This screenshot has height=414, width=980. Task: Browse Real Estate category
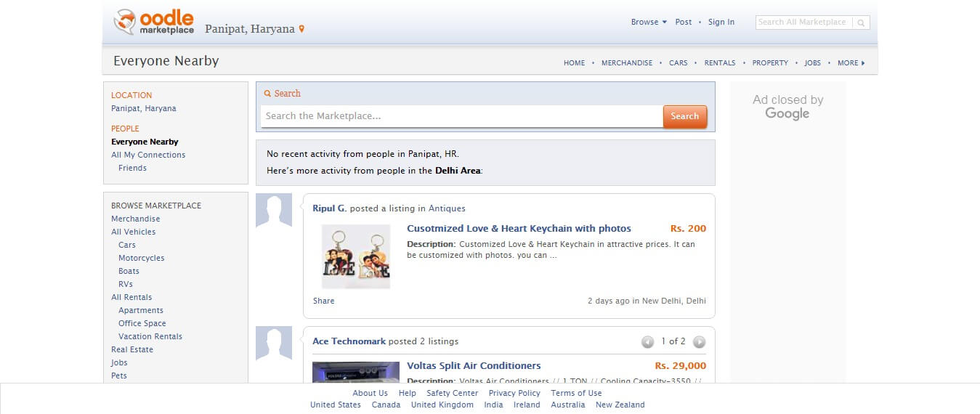coord(132,349)
